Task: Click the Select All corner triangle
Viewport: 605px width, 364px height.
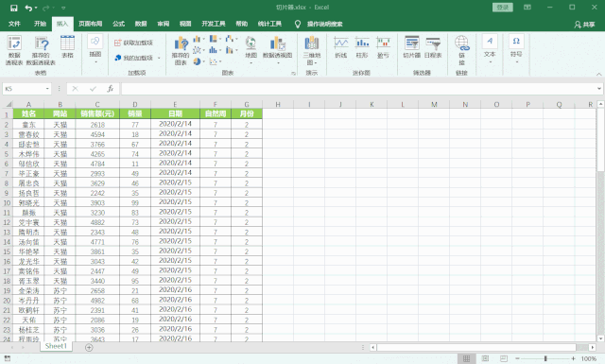Action: (9, 104)
